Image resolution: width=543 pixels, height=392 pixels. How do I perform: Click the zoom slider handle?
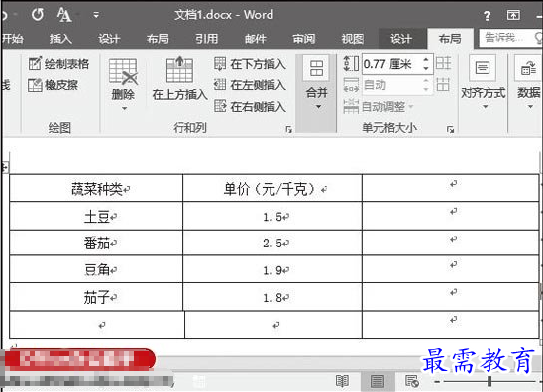tap(489, 381)
